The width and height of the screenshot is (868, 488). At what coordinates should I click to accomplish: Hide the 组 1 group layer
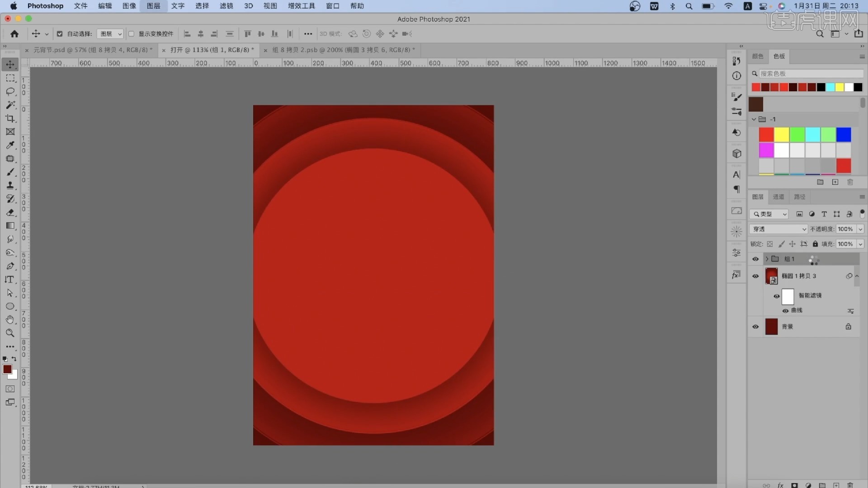coord(755,259)
